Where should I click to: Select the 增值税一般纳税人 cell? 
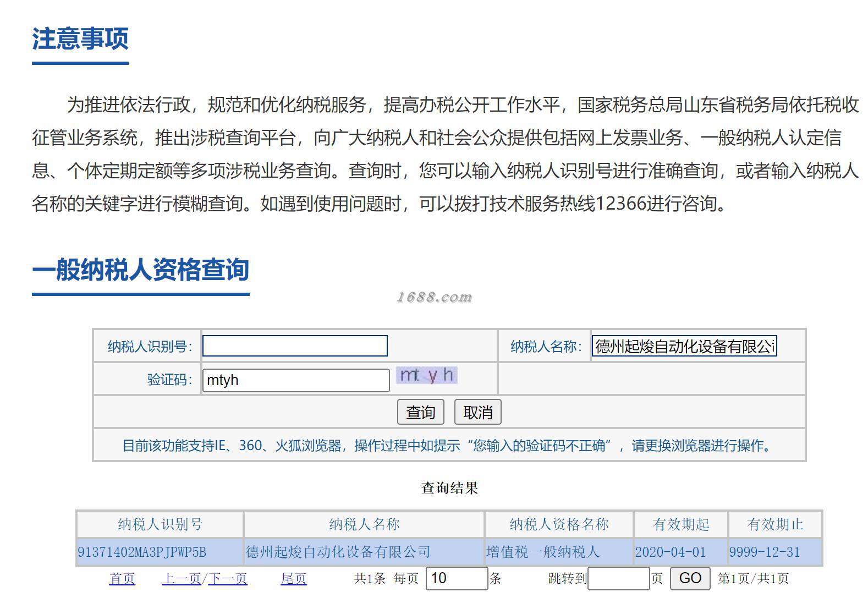point(559,552)
